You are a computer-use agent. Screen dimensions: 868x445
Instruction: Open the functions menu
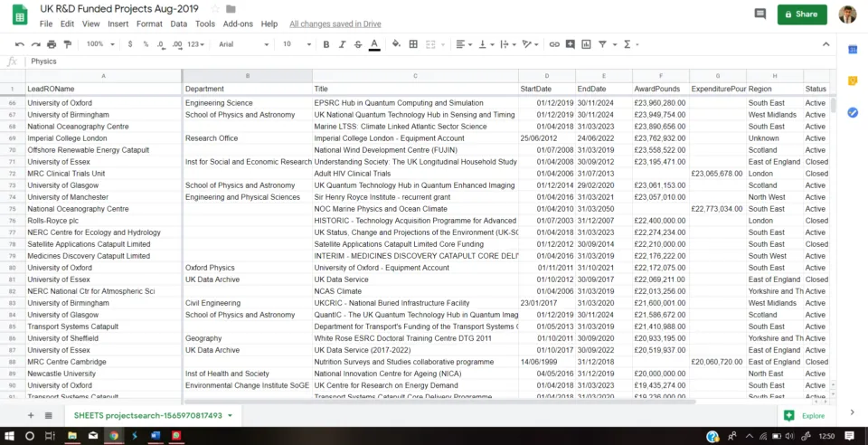[x=627, y=44]
